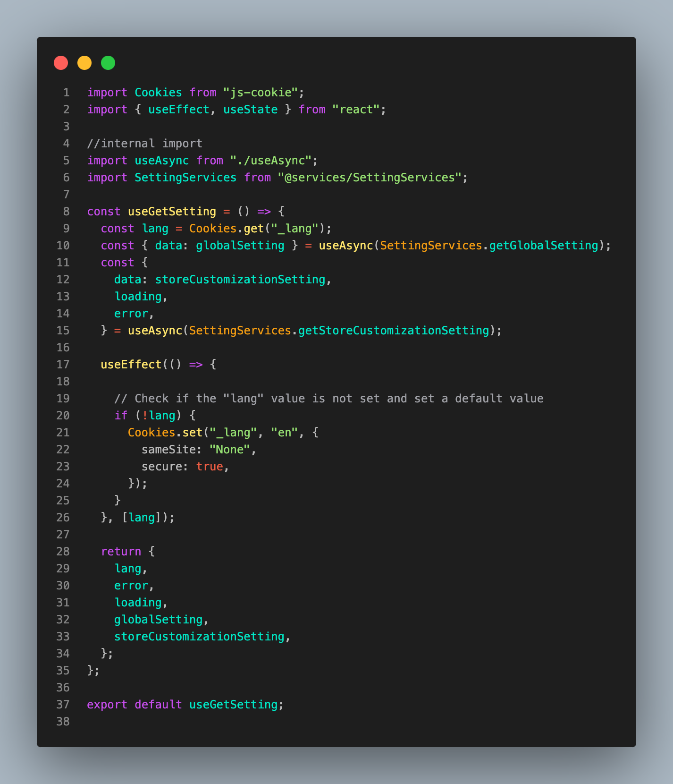
Task: Click the "./useAsync" path string
Action: click(271, 161)
